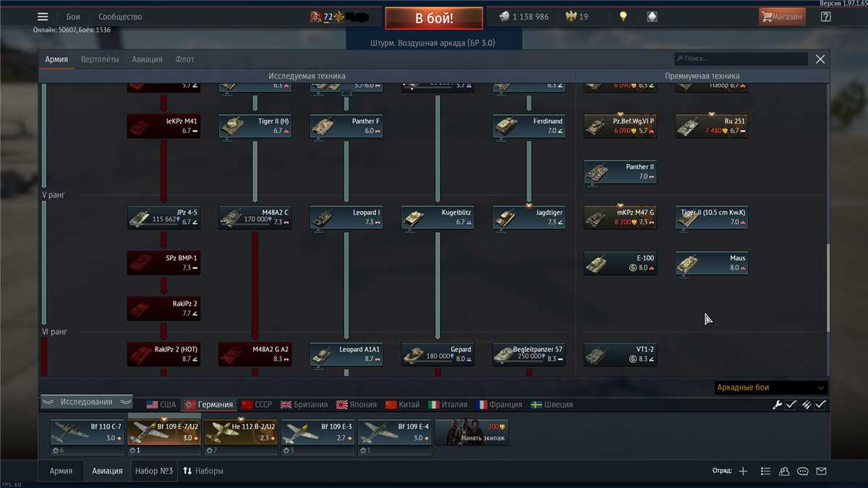Select the Tiger II (H) tank icon

[255, 127]
